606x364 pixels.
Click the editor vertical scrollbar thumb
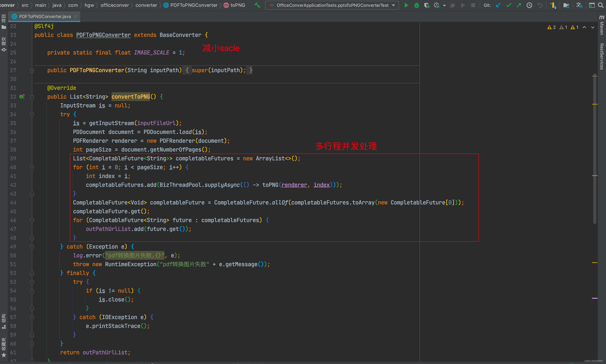click(595, 148)
